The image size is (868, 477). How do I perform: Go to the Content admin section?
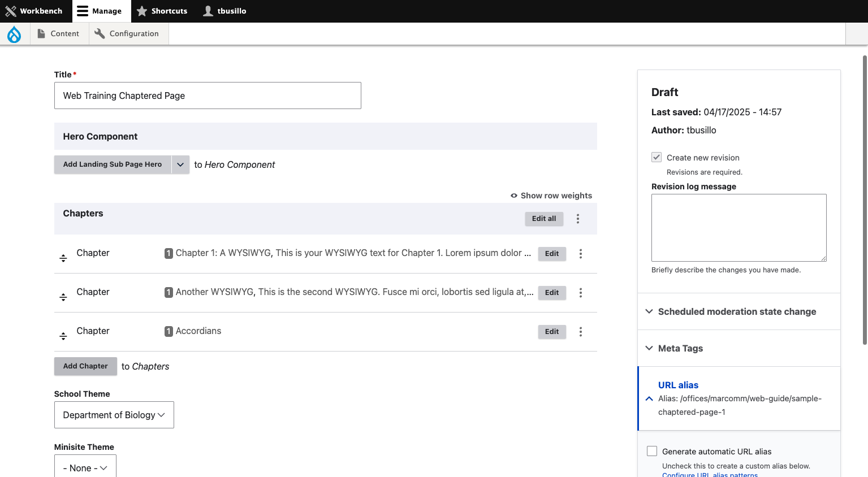pos(58,34)
